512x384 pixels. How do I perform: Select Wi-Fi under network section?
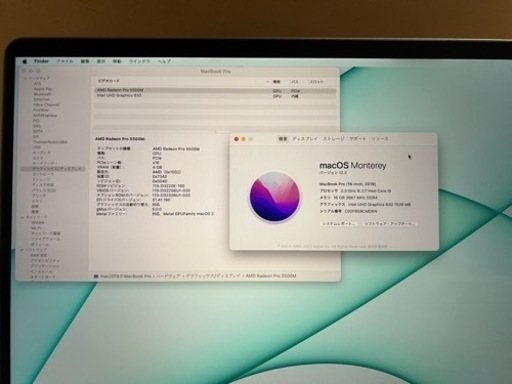pos(36,228)
